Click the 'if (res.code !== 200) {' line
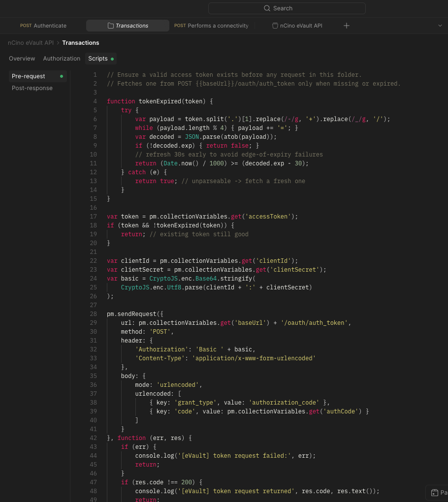The width and height of the screenshot is (448, 502). click(x=161, y=482)
